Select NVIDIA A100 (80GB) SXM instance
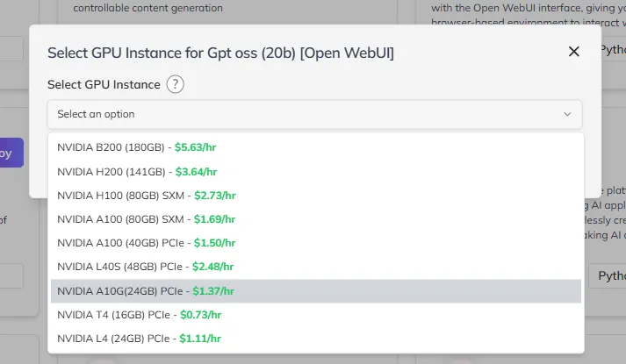The width and height of the screenshot is (626, 364). [316, 219]
